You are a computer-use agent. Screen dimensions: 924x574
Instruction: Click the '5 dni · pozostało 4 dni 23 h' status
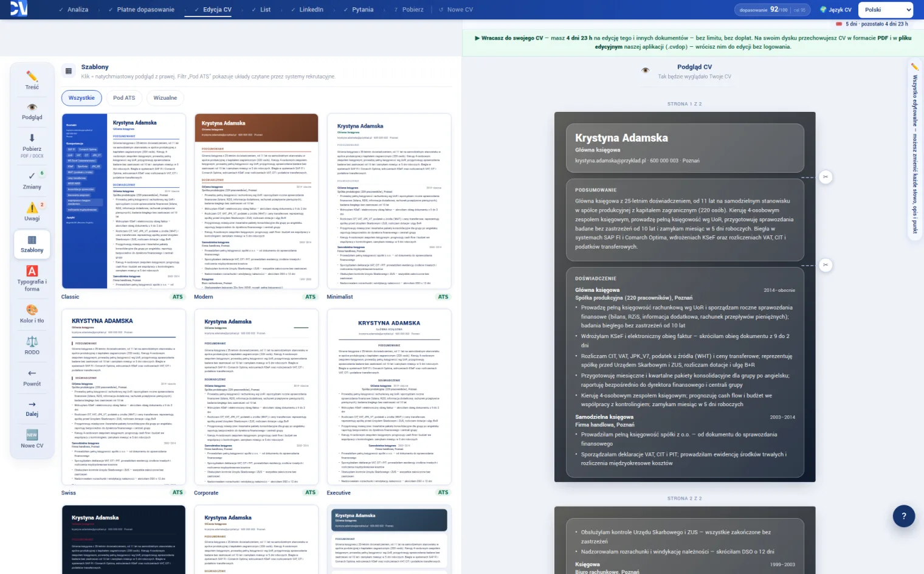point(872,24)
